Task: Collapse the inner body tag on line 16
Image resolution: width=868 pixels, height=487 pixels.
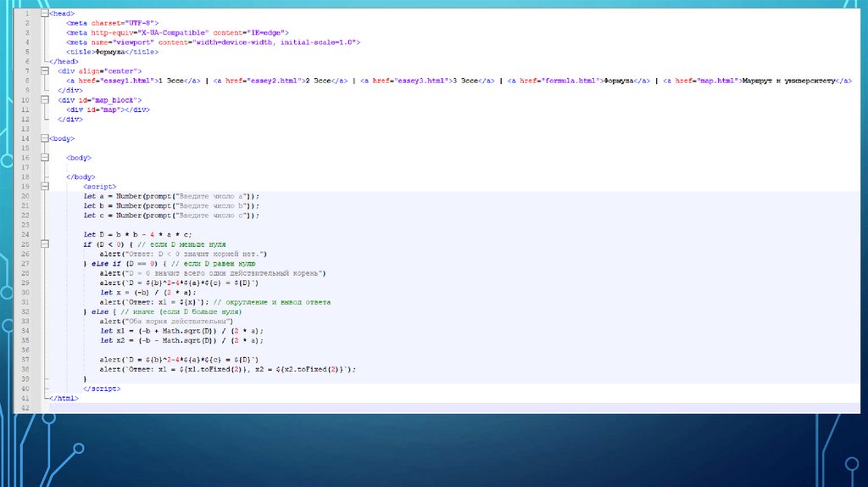Action: click(x=45, y=157)
